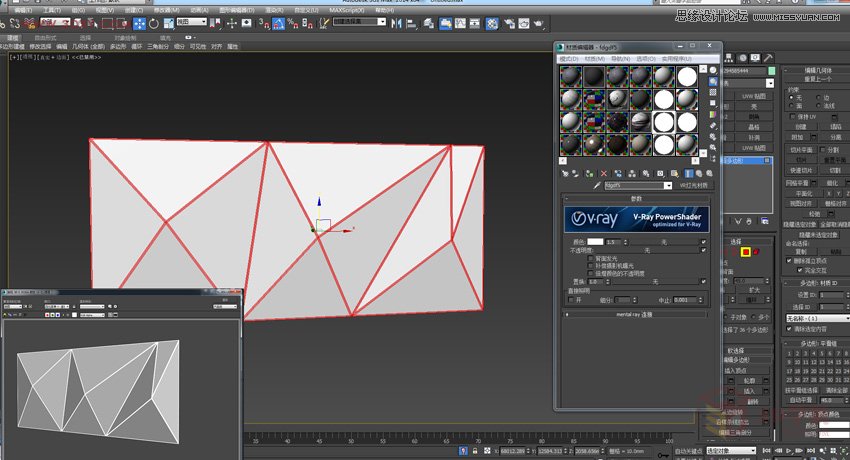Click the green object color swatch

tap(771, 71)
